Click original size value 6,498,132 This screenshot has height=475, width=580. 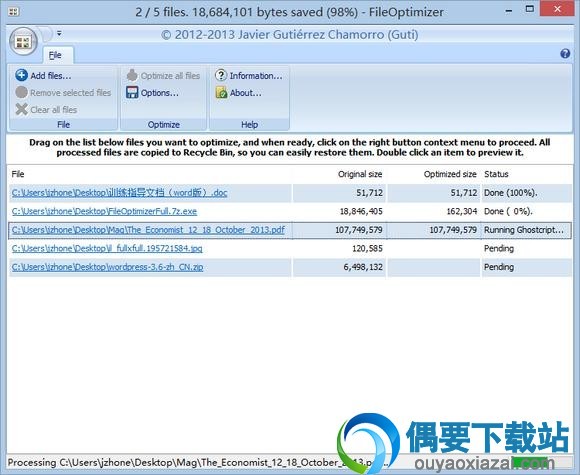363,267
